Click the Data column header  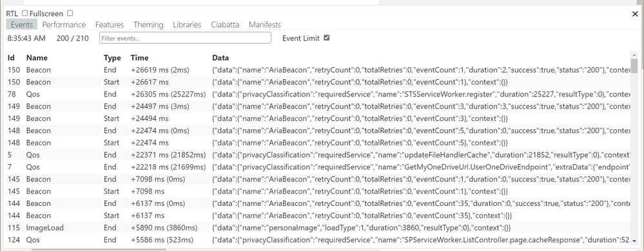pos(220,58)
